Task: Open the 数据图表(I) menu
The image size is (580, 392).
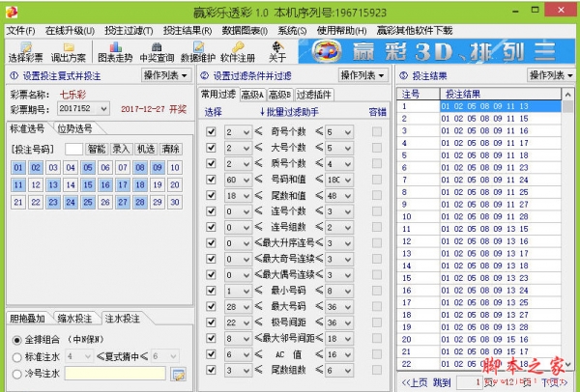Action: [x=245, y=31]
